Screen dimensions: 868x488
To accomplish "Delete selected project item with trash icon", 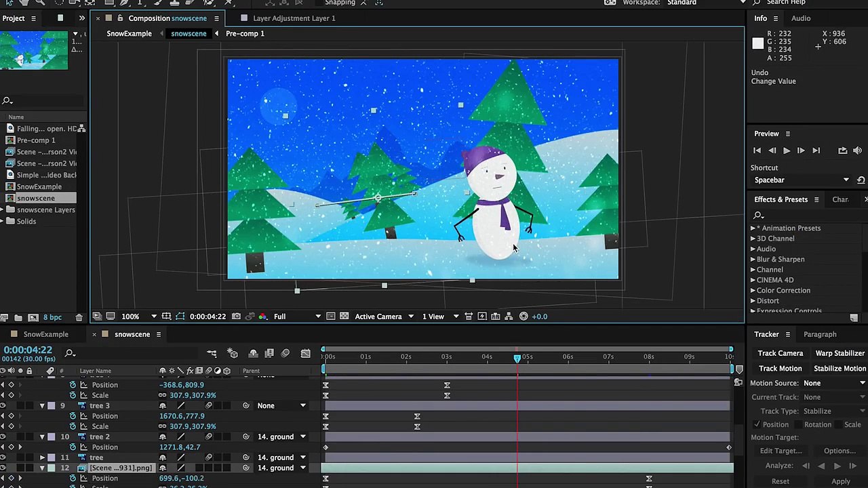I will (79, 317).
